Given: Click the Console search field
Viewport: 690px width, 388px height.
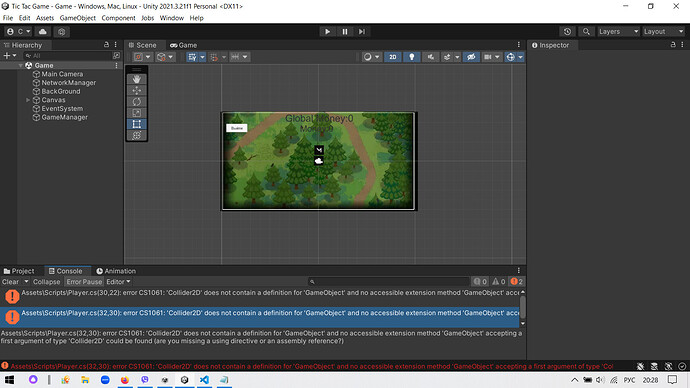Looking at the screenshot, I should click(x=389, y=282).
